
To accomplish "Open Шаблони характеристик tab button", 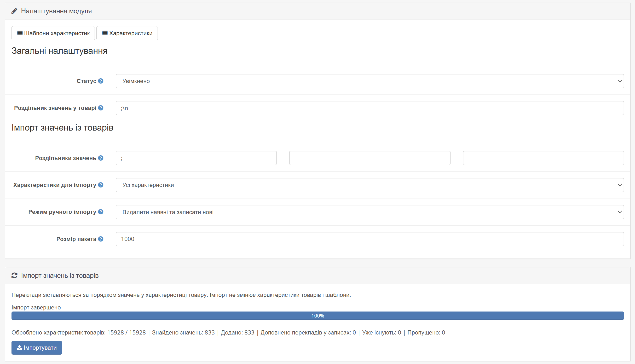I will [53, 33].
